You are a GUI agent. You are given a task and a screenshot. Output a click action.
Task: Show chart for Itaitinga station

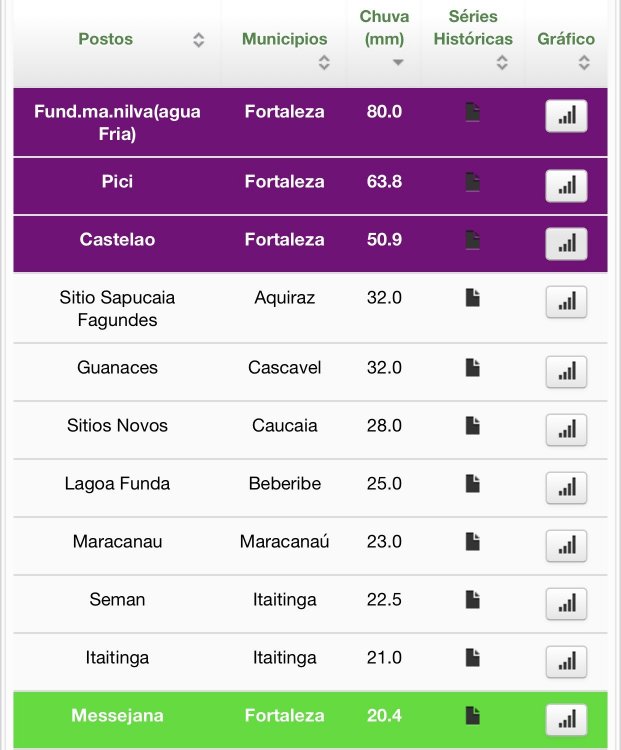(566, 662)
